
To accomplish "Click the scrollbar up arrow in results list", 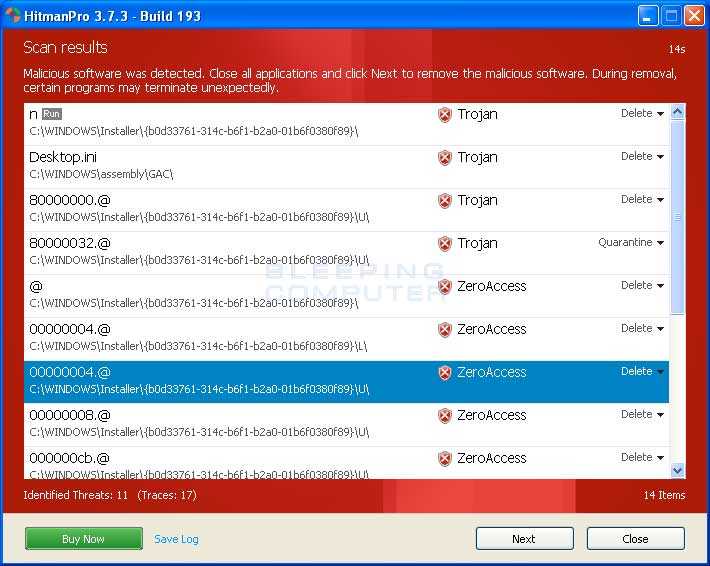I will [x=677, y=113].
